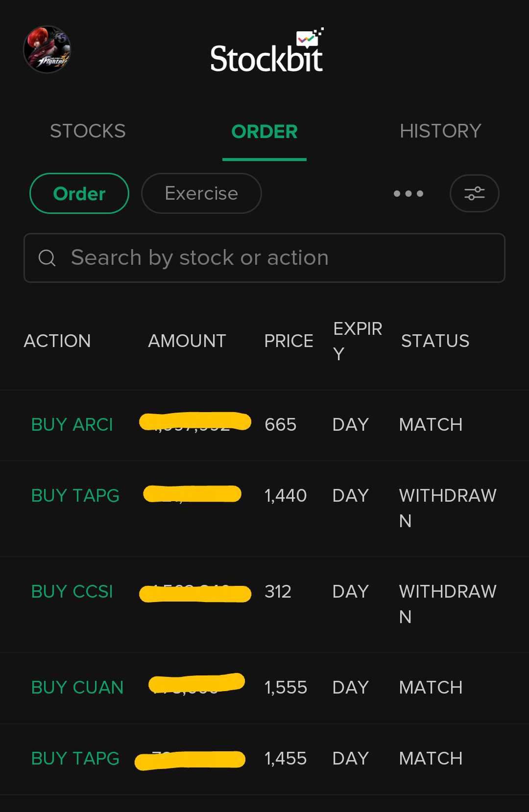Image resolution: width=529 pixels, height=812 pixels.
Task: Open the user profile avatar
Action: (48, 49)
